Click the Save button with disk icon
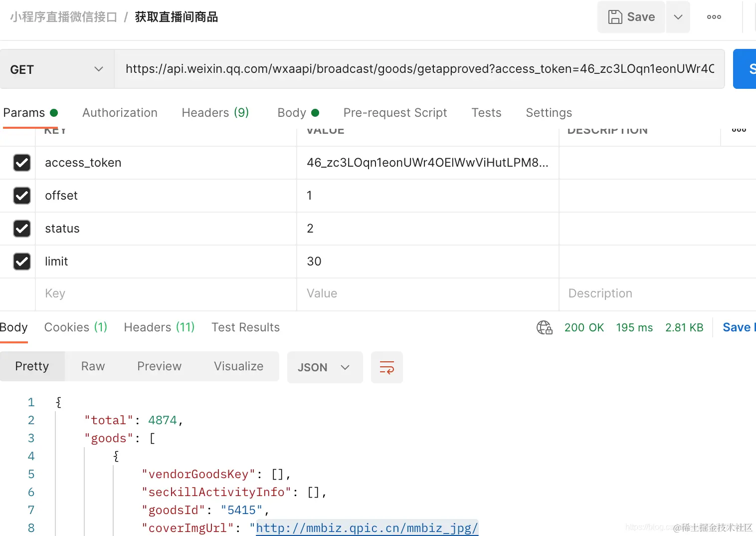The width and height of the screenshot is (756, 536). 631,17
